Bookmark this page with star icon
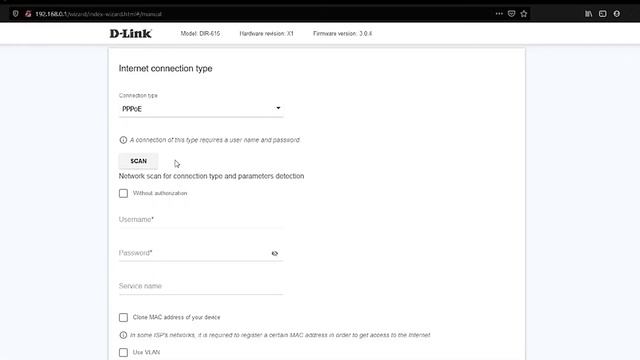Viewport: 640px width, 360px height. [x=524, y=14]
